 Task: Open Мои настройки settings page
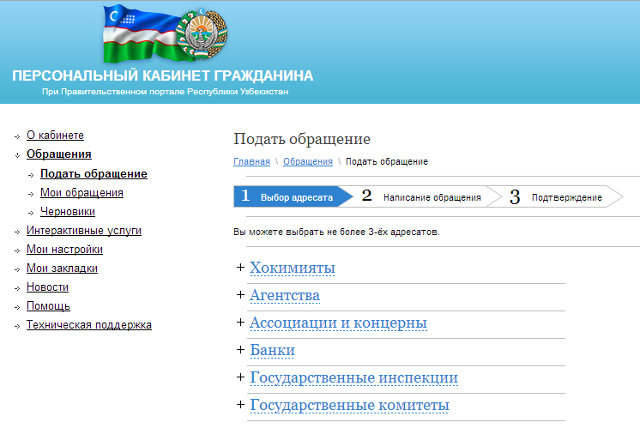[64, 250]
